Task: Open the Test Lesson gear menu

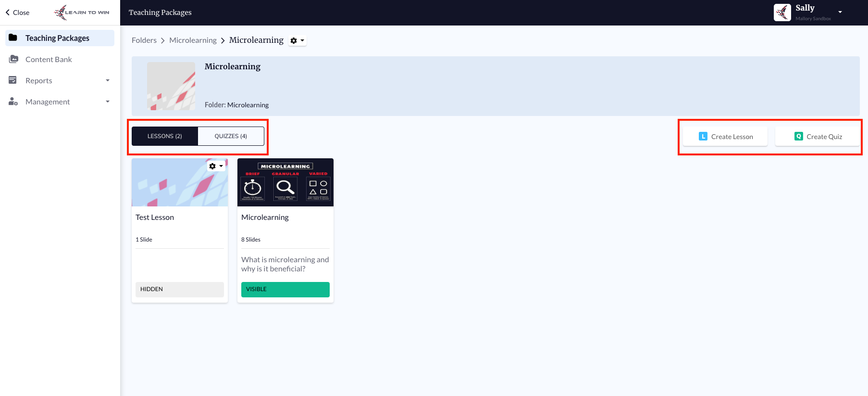Action: 216,166
